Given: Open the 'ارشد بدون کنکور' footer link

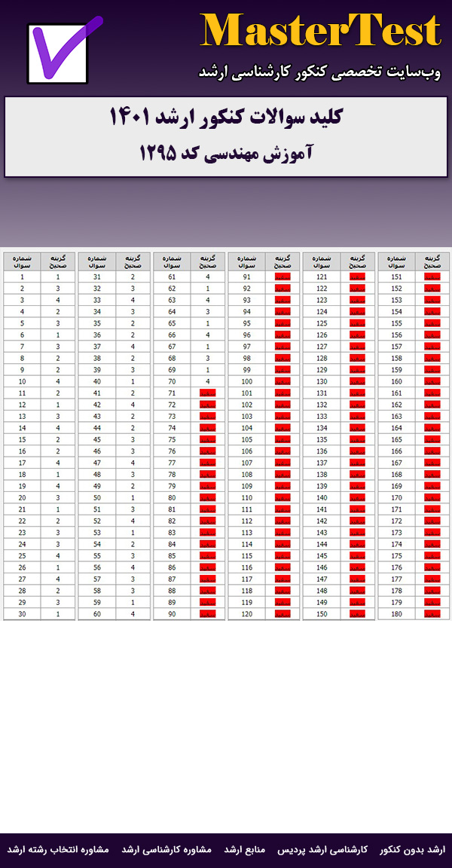Looking at the screenshot, I should (412, 849).
